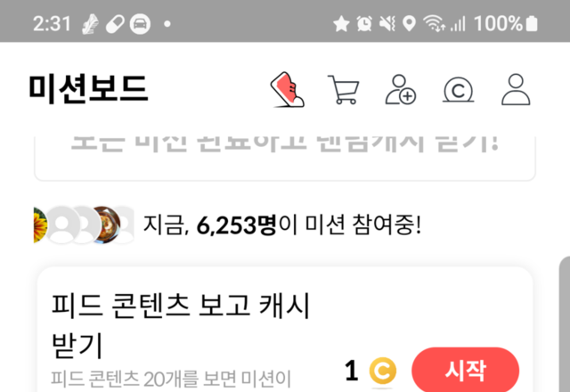Click the 미션보드 page title

88,88
